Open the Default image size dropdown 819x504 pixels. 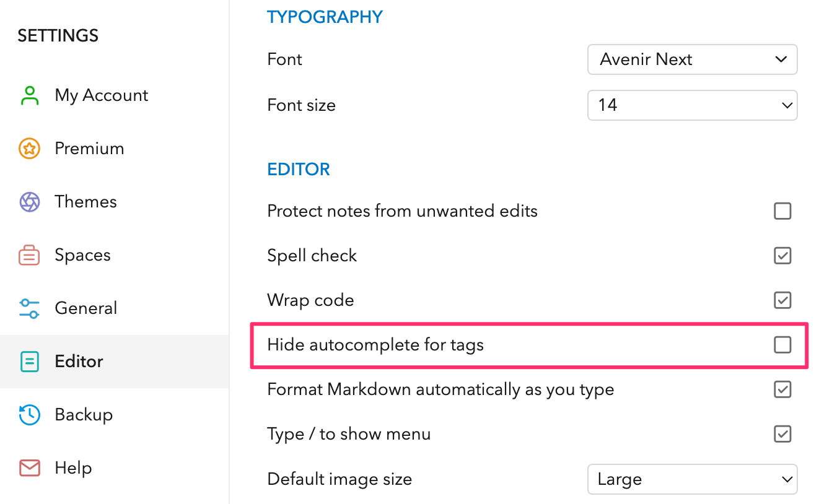(x=691, y=479)
